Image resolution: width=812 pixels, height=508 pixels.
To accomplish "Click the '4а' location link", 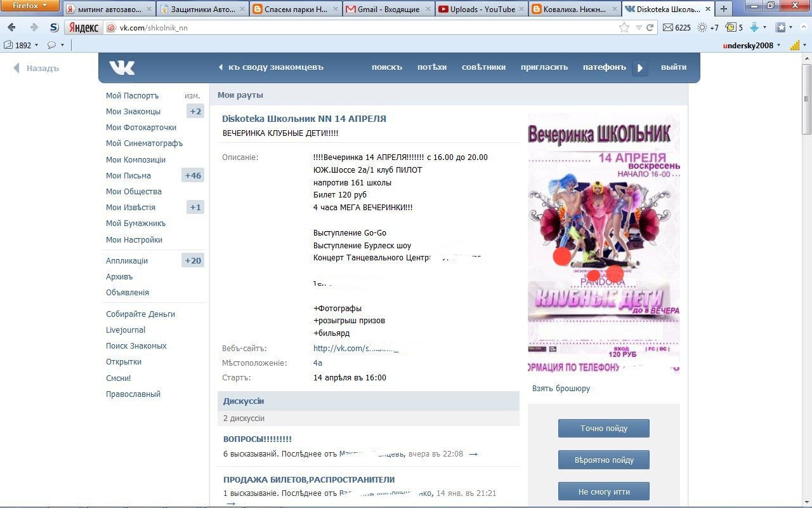I will (318, 363).
